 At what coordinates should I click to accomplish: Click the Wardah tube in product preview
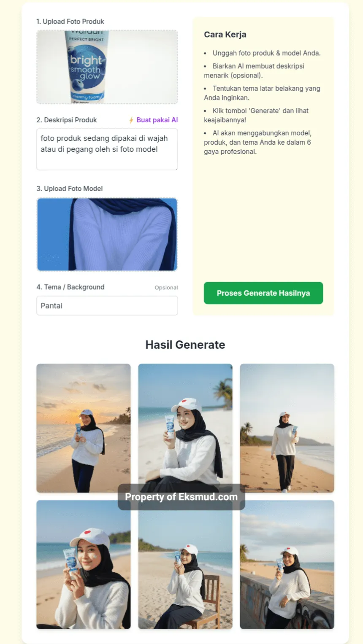87,67
